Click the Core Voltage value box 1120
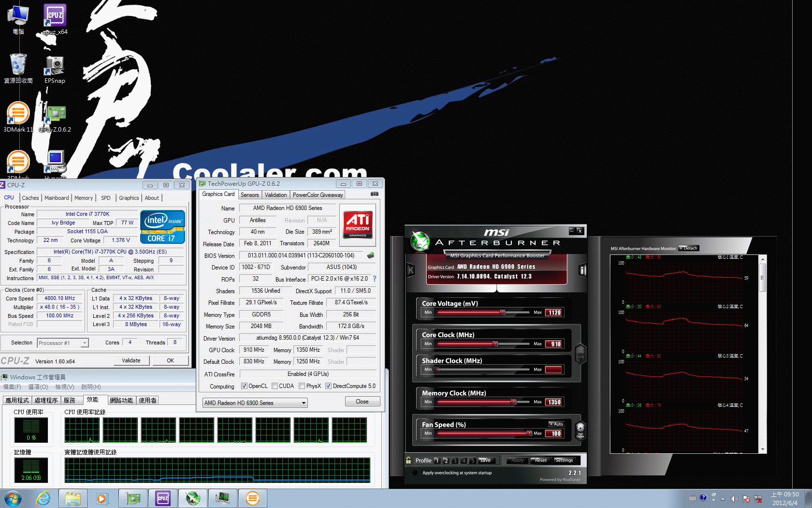This screenshot has width=812, height=508. click(554, 313)
